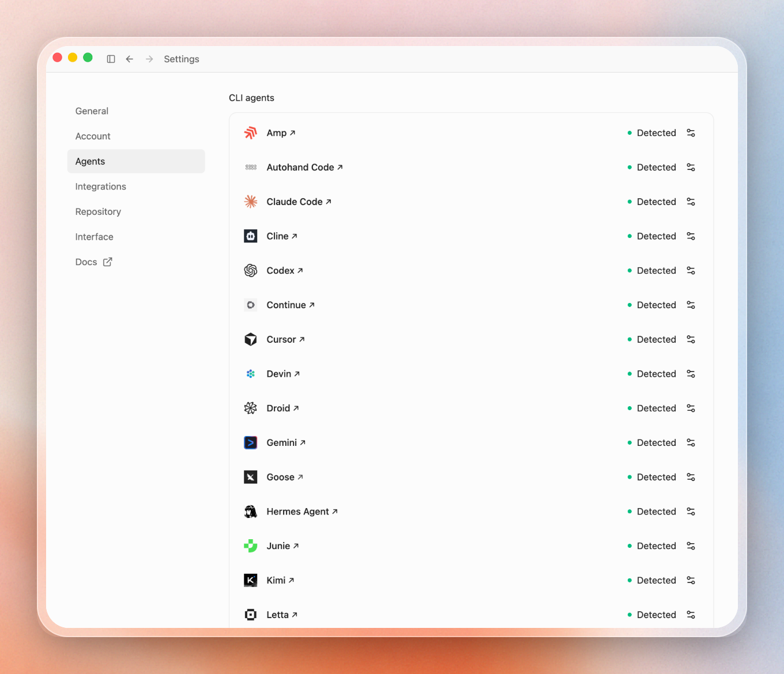This screenshot has height=674, width=784.
Task: Open the Codex name link
Action: pos(285,271)
